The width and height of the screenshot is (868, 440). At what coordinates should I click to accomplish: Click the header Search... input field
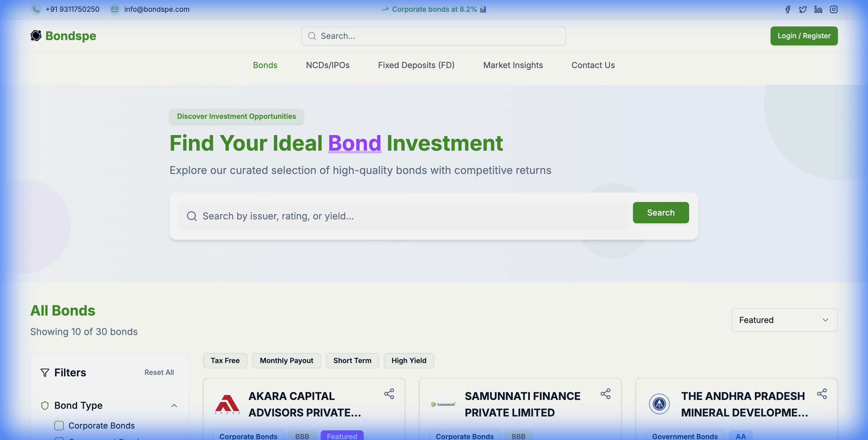pyautogui.click(x=434, y=36)
